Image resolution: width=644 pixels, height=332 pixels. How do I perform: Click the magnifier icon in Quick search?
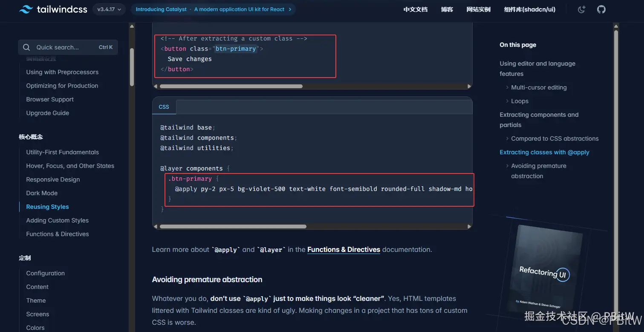pos(26,47)
